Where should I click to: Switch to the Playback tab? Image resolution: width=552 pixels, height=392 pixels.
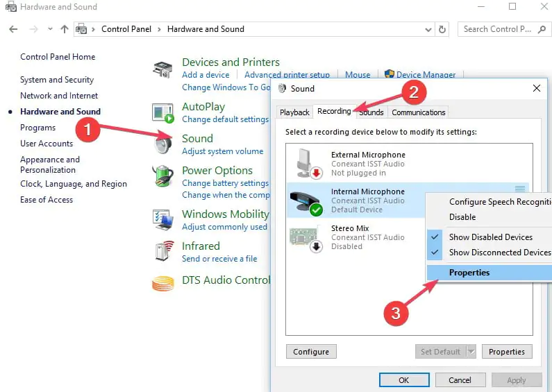[294, 112]
